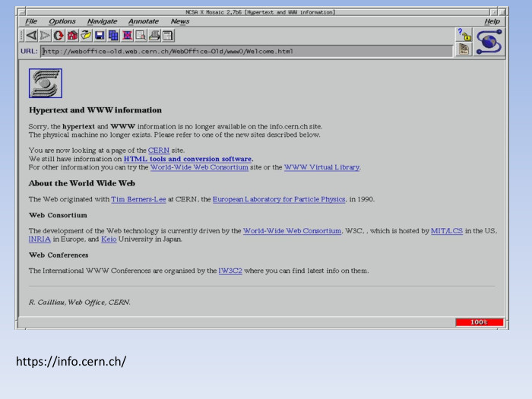This screenshot has height=399, width=532.
Task: Open the WWW Virtual Library link
Action: [321, 167]
